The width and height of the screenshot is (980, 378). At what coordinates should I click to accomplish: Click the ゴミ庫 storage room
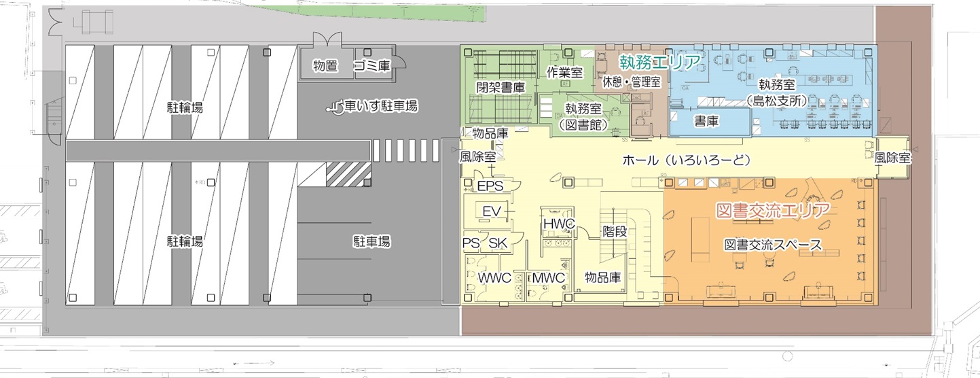click(372, 66)
